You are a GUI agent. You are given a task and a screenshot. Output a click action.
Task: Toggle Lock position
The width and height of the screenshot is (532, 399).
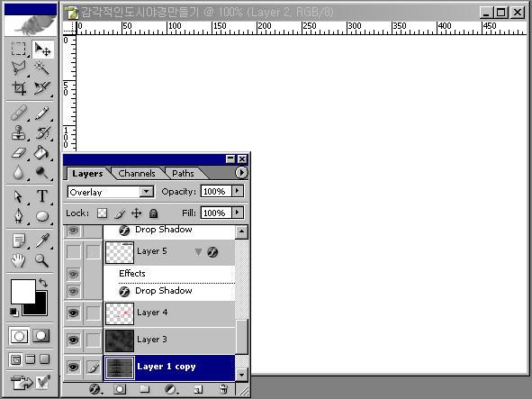coord(137,213)
